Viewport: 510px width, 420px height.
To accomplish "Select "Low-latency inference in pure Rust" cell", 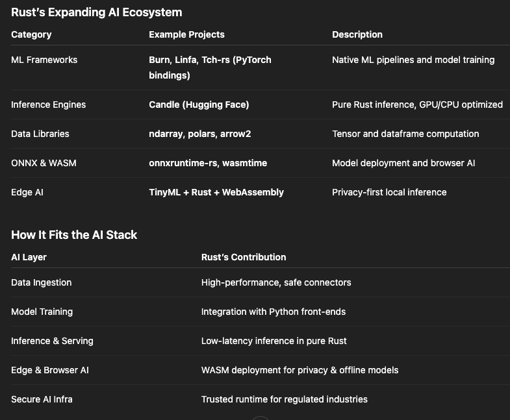I will pyautogui.click(x=274, y=341).
